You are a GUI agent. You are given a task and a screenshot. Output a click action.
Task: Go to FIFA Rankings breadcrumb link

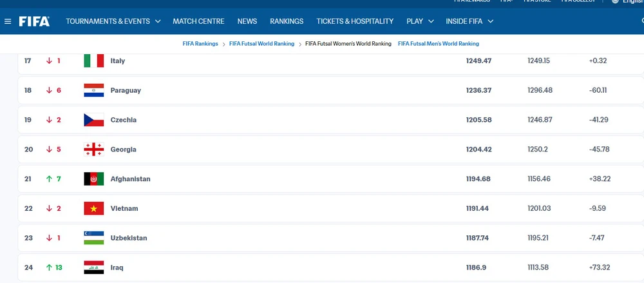coord(200,44)
